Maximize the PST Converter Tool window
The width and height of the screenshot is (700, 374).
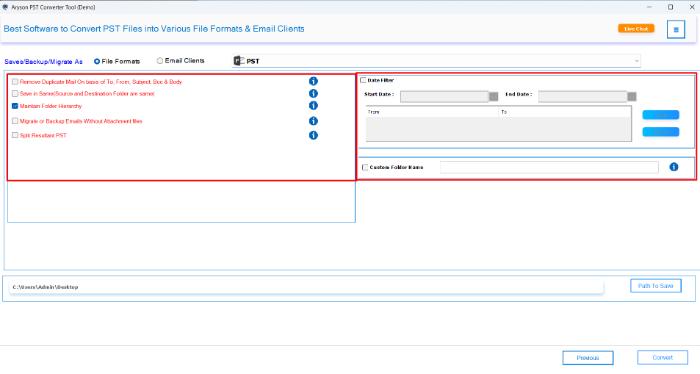[671, 7]
